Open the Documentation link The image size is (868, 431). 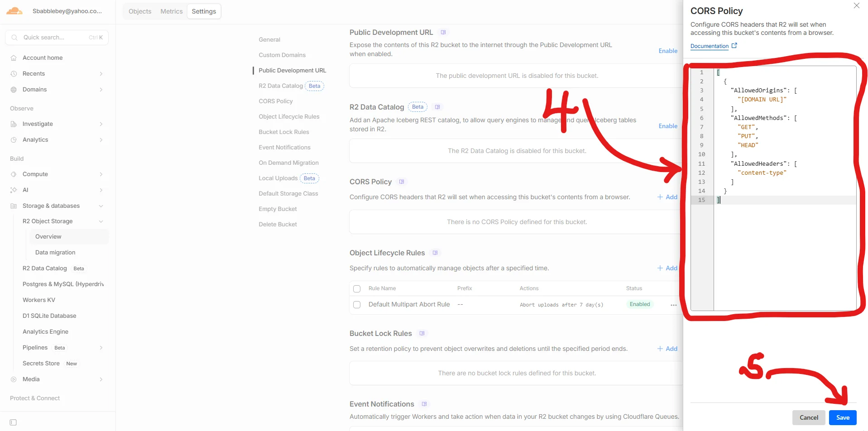[710, 46]
